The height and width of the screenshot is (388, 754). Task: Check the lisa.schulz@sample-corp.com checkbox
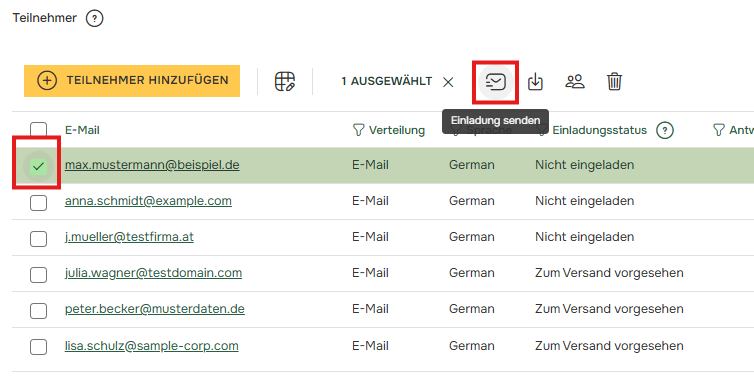pyautogui.click(x=38, y=347)
